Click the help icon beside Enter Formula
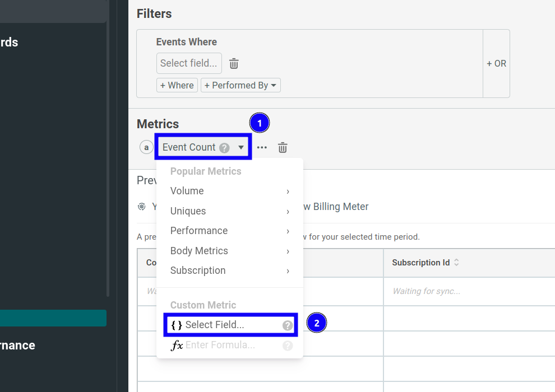Viewport: 555px width, 392px height. click(288, 346)
